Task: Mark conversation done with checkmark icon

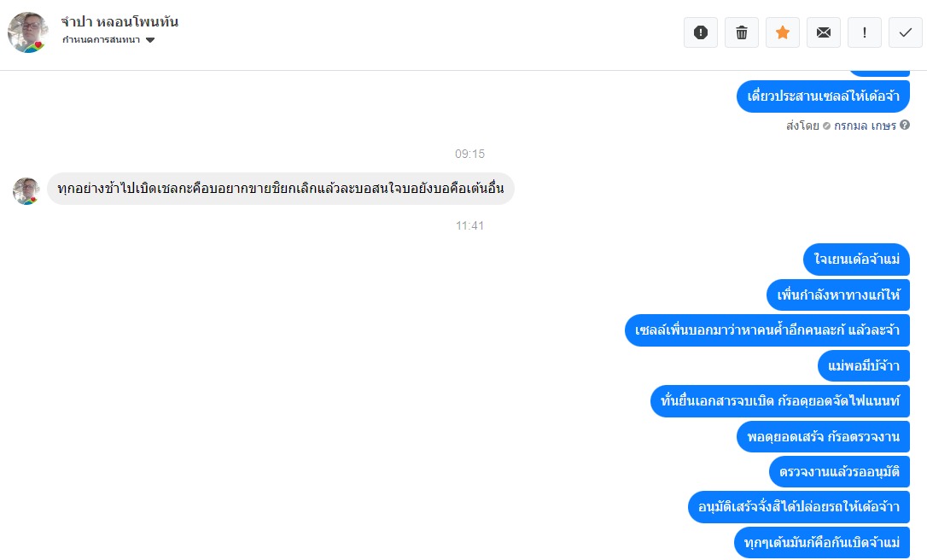Action: 905,32
